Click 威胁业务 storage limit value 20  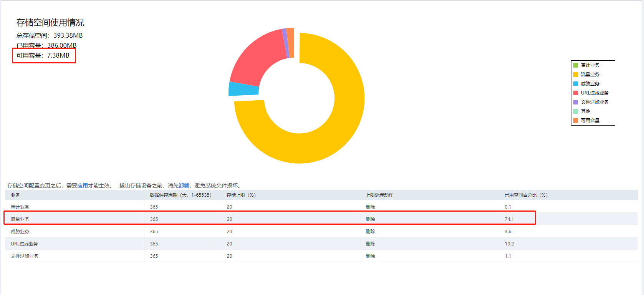229,232
